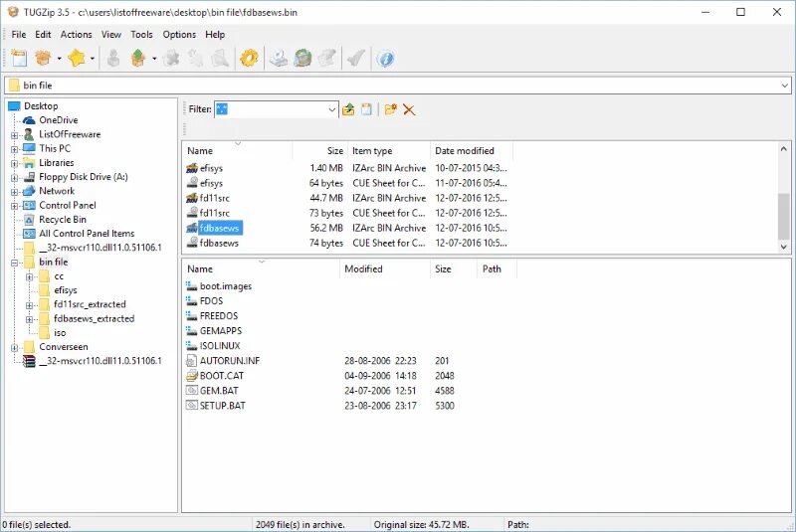
Task: Open the View menu
Action: click(x=111, y=35)
